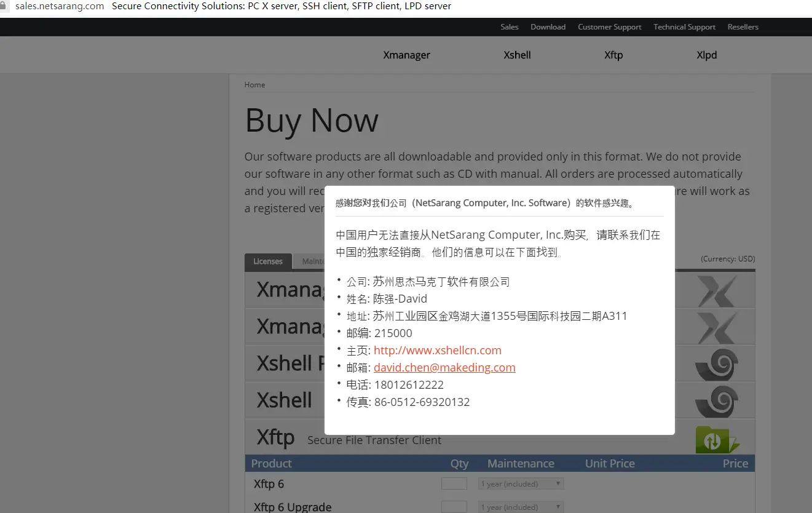Open the Xmanager product menu
812x513 pixels.
407,55
